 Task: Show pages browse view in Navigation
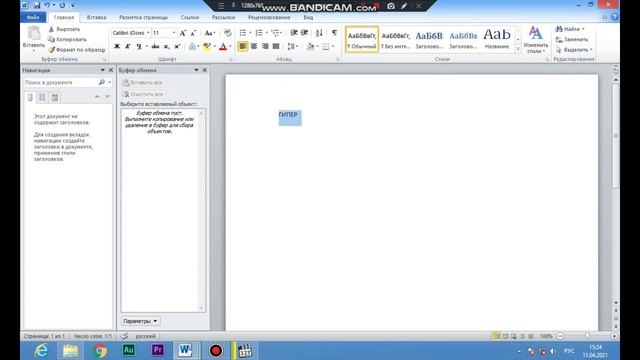[42, 97]
